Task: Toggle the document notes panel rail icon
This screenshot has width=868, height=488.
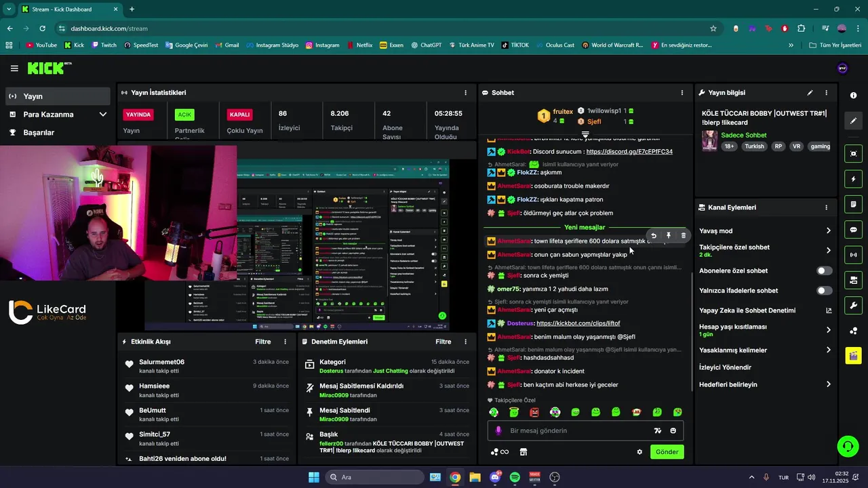Action: pyautogui.click(x=854, y=204)
